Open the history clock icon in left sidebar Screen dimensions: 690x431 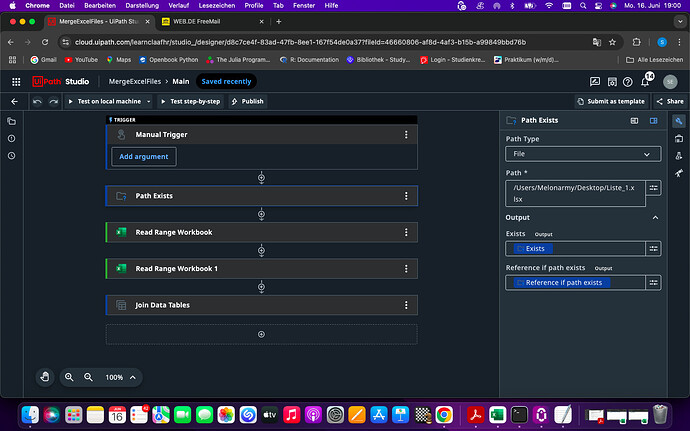(11, 155)
